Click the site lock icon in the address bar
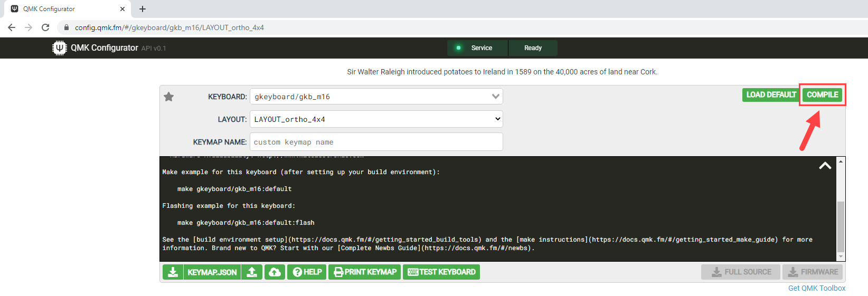The image size is (868, 296). [x=66, y=27]
